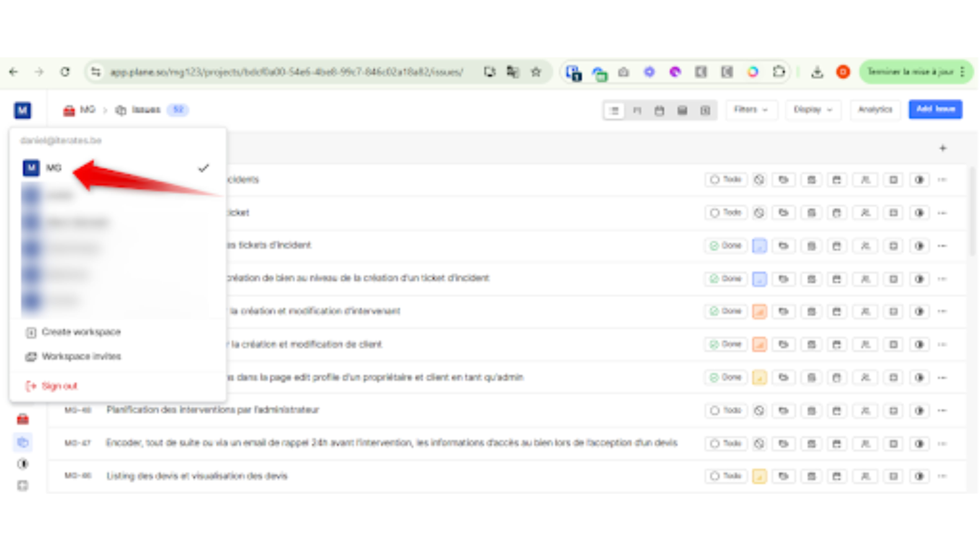Open Todo state dropdown on first issue
The width and height of the screenshot is (980, 551).
pos(725,180)
